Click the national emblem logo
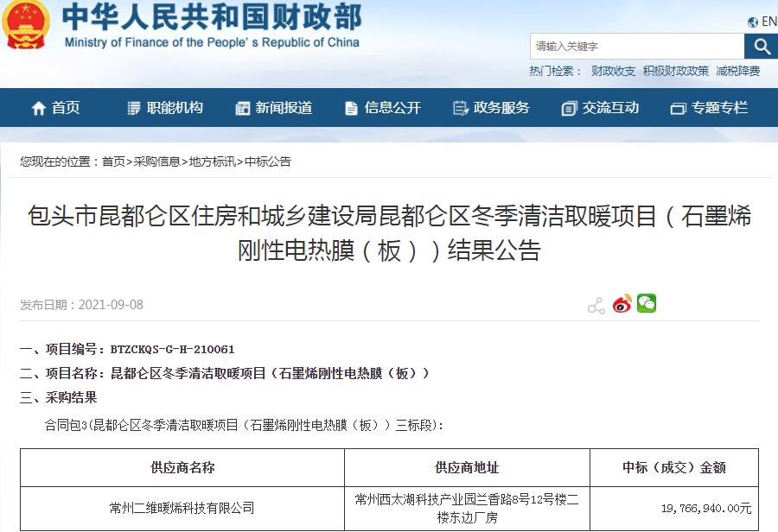This screenshot has width=778, height=532. pyautogui.click(x=25, y=26)
